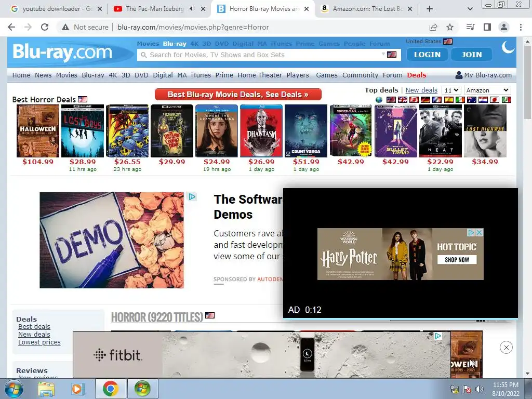Open Chrome profile avatar icon

[504, 27]
